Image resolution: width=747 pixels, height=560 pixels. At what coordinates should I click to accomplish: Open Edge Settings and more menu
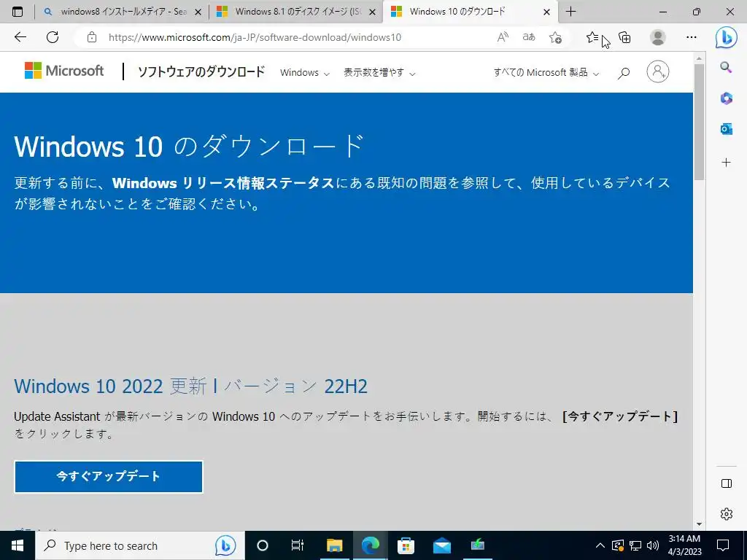(x=692, y=37)
